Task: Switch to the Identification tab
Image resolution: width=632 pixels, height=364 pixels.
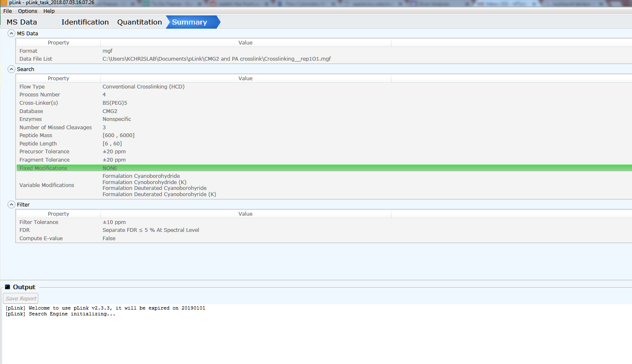Action: [x=85, y=22]
